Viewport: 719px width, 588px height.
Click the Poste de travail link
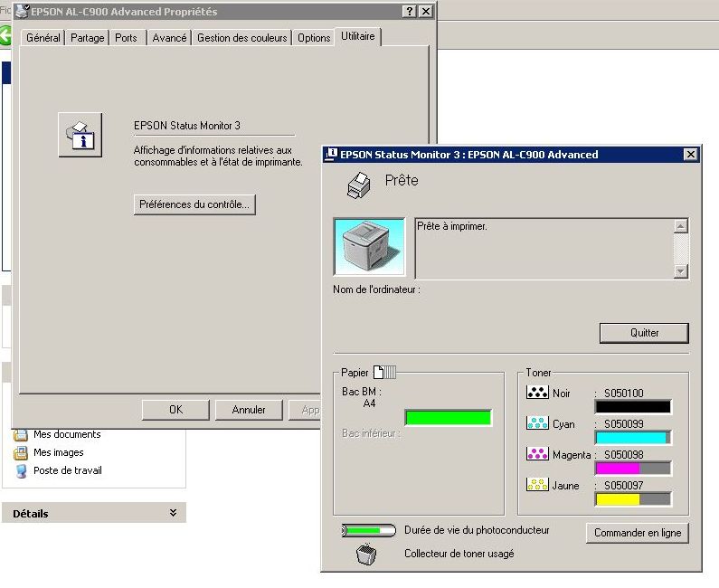click(68, 470)
